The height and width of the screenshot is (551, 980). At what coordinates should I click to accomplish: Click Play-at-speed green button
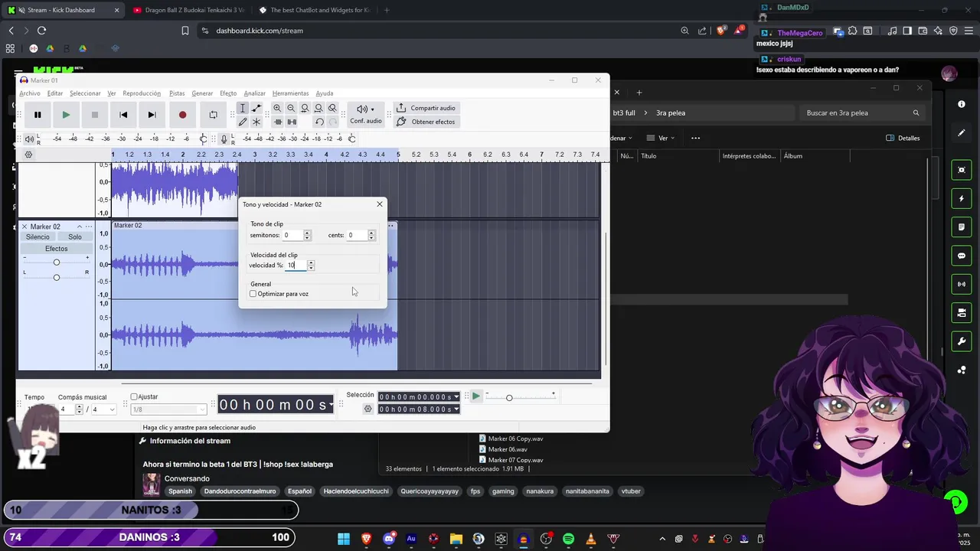tap(475, 396)
